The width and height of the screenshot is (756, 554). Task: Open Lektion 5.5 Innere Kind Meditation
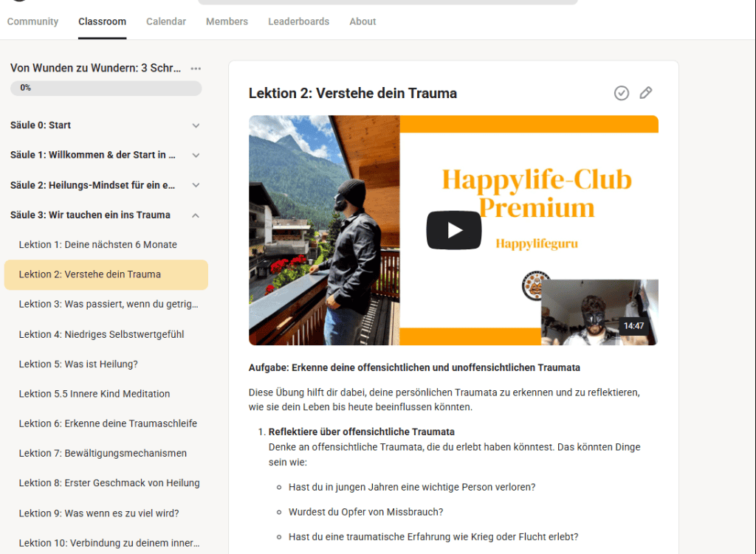106,394
